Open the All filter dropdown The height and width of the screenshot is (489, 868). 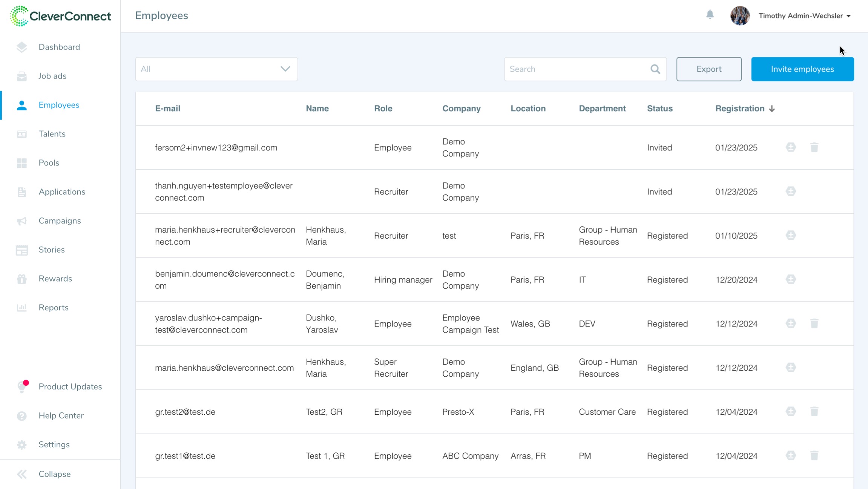[x=216, y=69]
